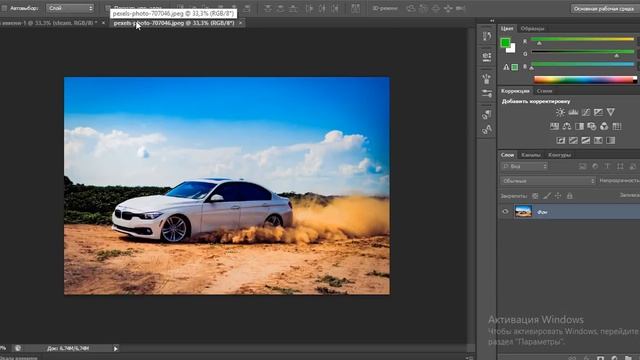The image size is (640, 360).
Task: Switch to the Контуры tab
Action: [x=559, y=155]
